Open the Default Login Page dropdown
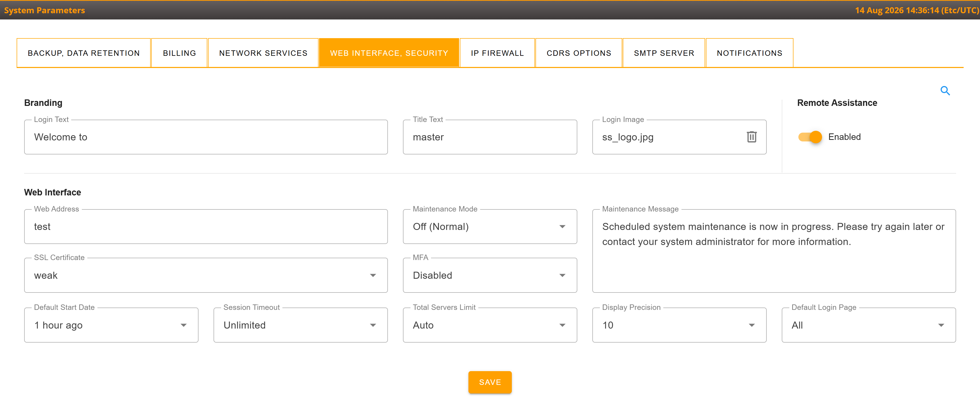The width and height of the screenshot is (980, 402). click(869, 325)
